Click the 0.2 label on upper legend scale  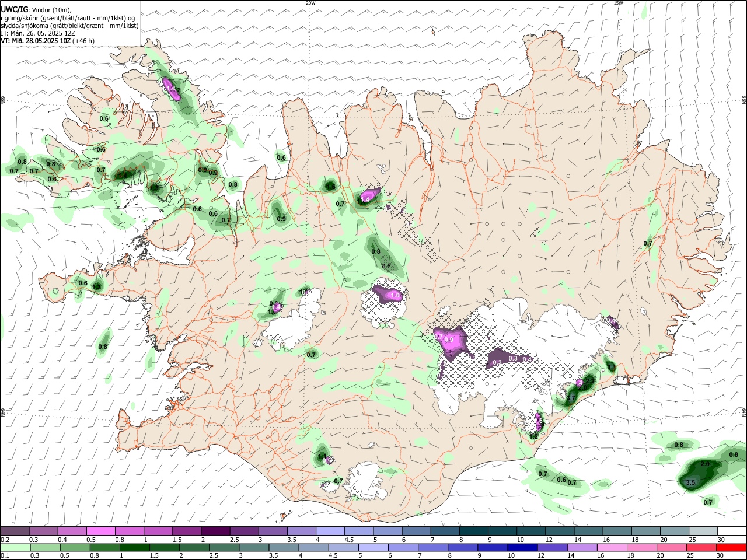click(5, 540)
